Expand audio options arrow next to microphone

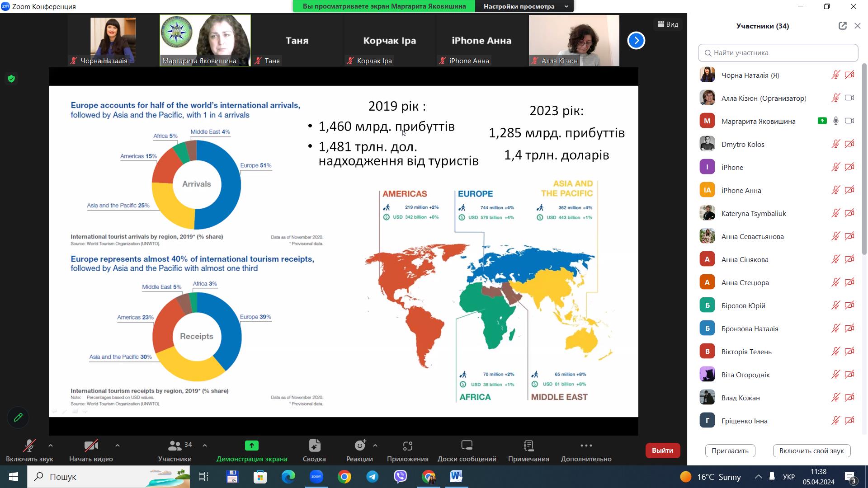click(x=51, y=446)
